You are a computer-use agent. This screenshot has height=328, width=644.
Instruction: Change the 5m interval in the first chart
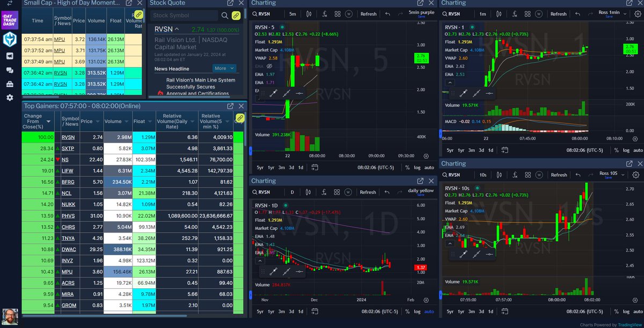(292, 14)
